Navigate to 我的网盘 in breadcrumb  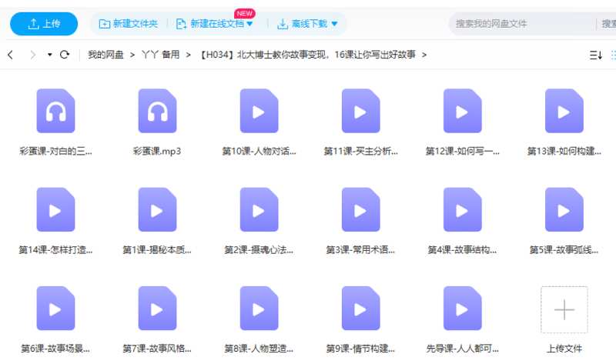(x=105, y=55)
